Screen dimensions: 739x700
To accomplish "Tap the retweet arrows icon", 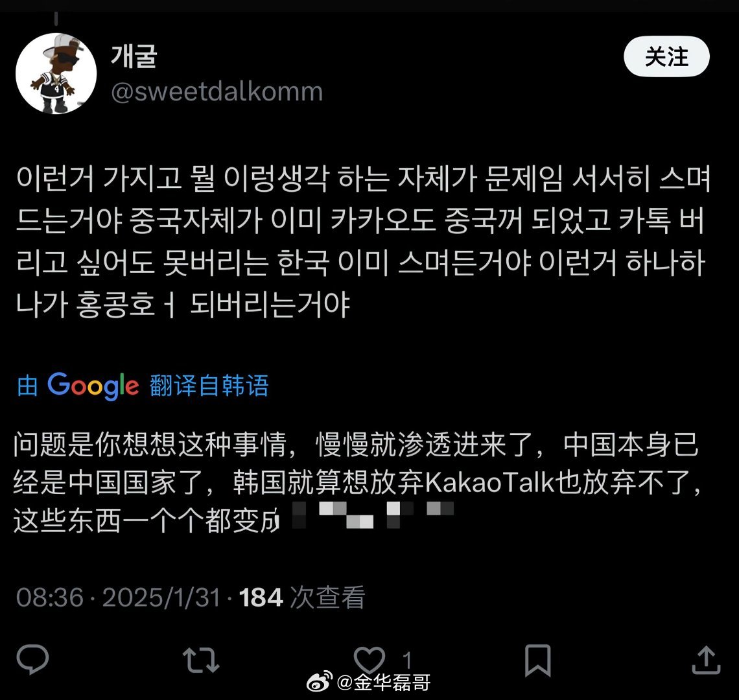I will pyautogui.click(x=201, y=659).
